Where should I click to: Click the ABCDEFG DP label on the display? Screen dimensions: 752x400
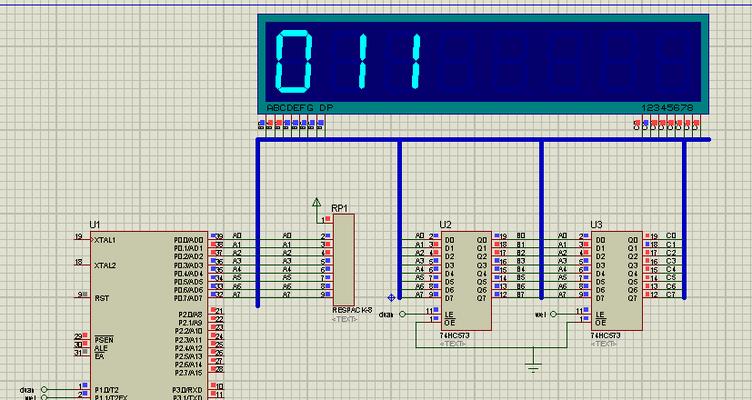(x=299, y=108)
